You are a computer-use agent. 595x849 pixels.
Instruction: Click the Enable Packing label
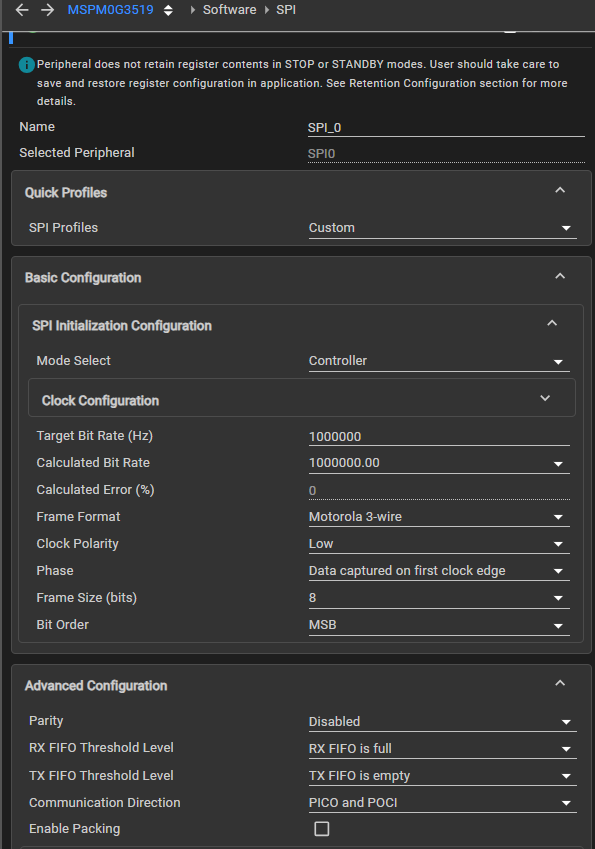pyautogui.click(x=75, y=828)
